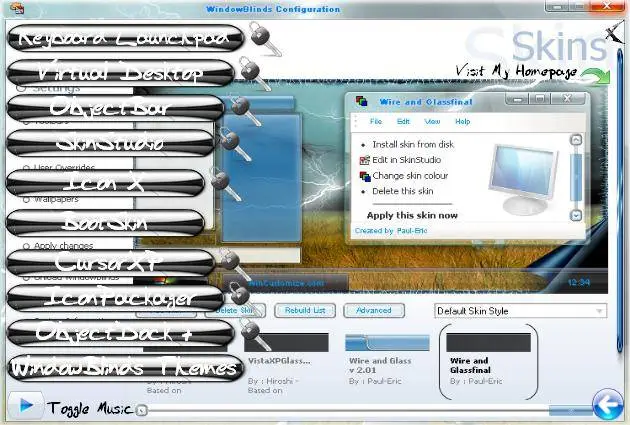Open the ObjectDock + button
The height and width of the screenshot is (425, 630).
point(121,333)
